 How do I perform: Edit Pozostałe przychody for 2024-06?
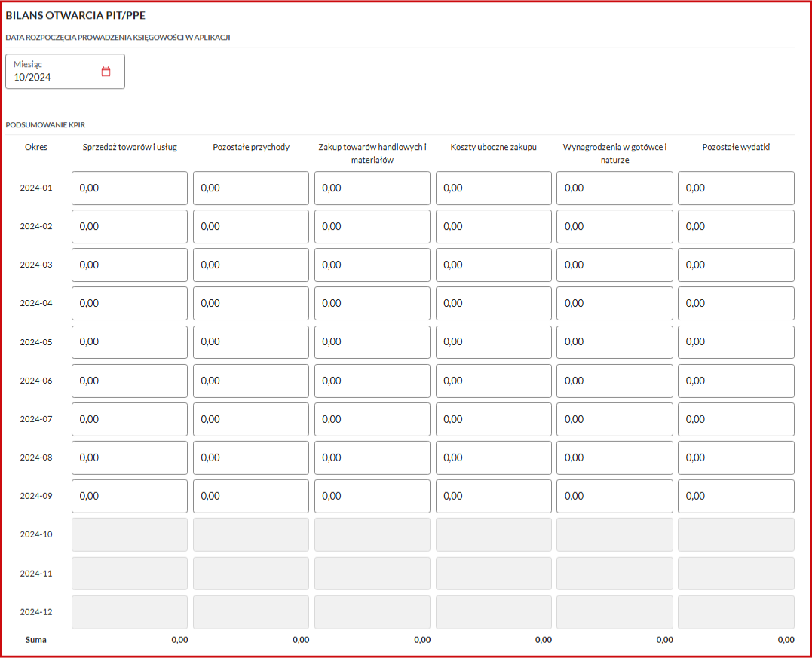point(250,381)
